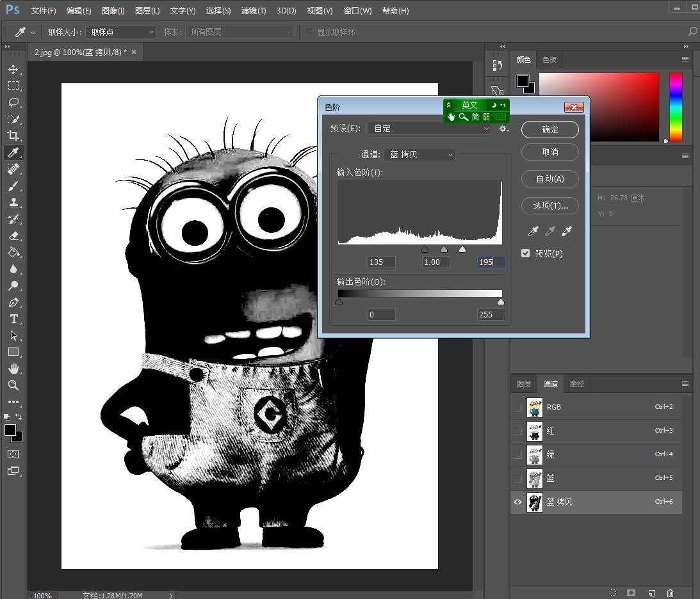Select the Paint Bucket tool
This screenshot has width=700, height=599.
pyautogui.click(x=13, y=252)
